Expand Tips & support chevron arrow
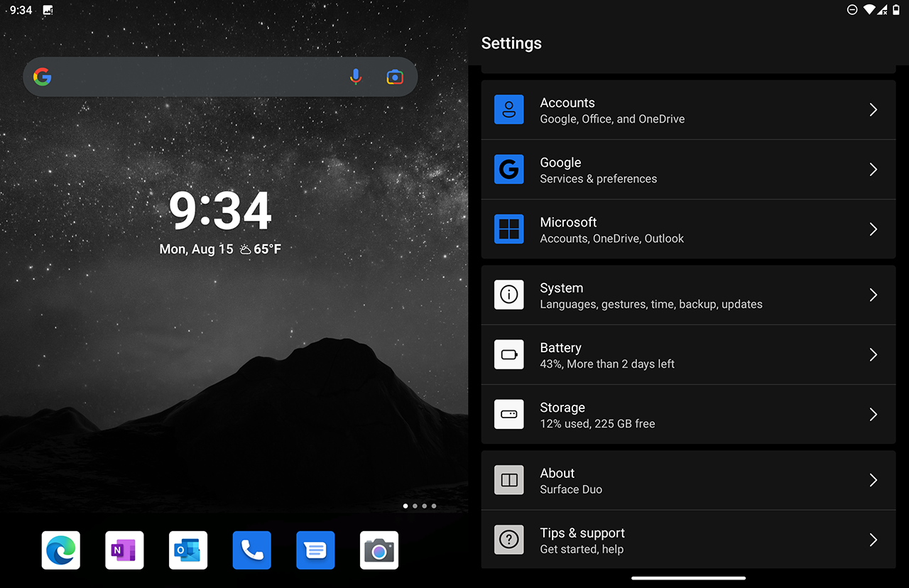 pos(873,540)
